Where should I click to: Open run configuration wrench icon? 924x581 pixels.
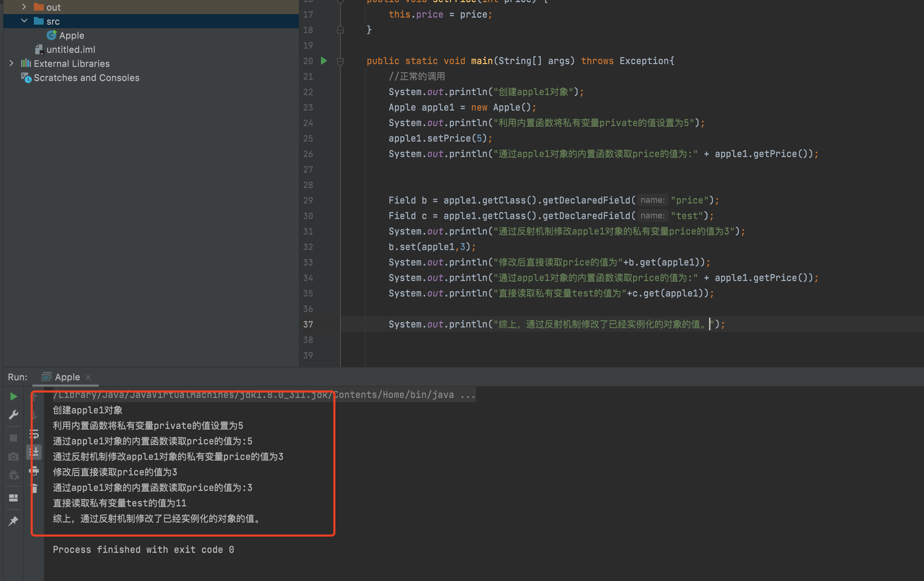click(x=13, y=415)
